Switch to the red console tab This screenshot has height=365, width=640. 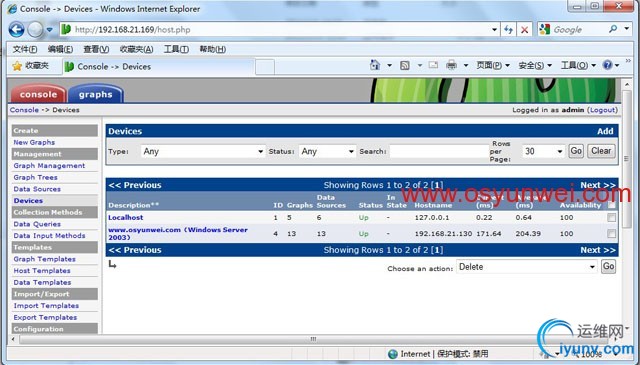tap(38, 94)
